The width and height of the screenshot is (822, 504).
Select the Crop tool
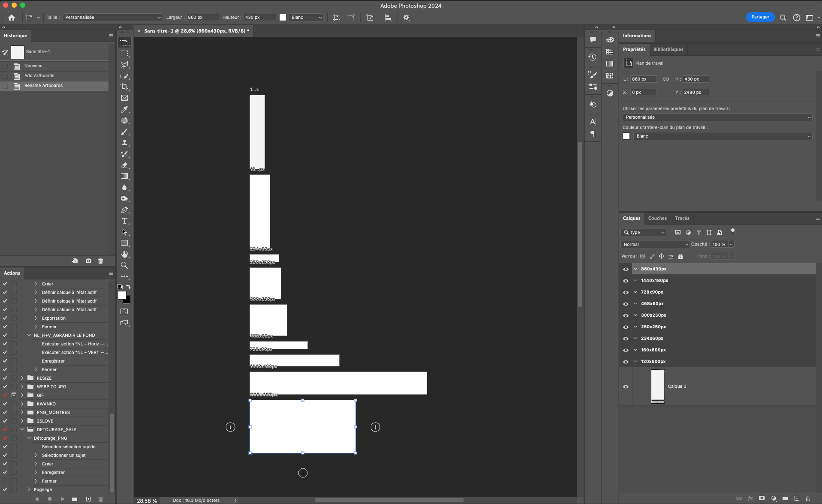click(124, 87)
